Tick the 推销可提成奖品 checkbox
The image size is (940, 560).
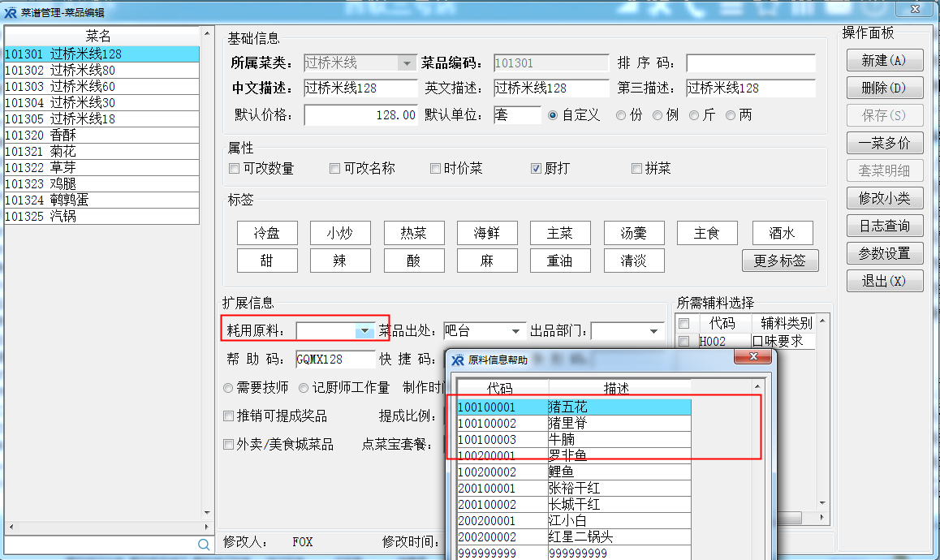click(x=229, y=416)
